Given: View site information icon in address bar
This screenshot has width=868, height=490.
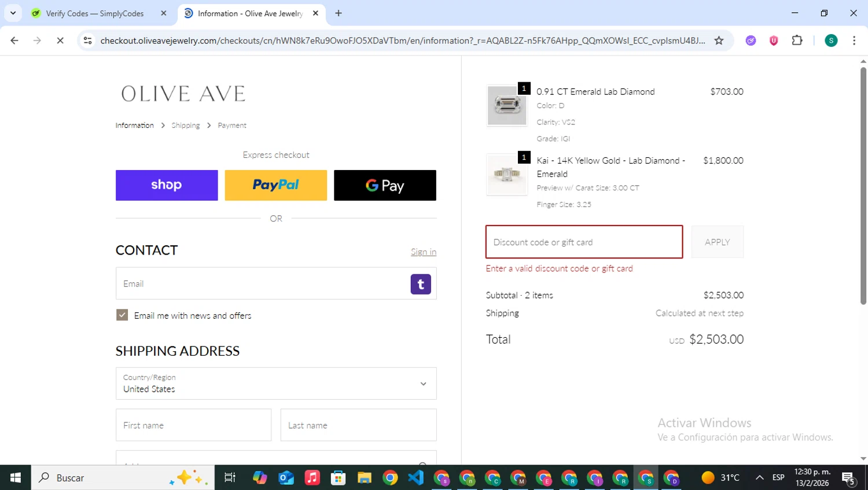Looking at the screenshot, I should [87, 40].
